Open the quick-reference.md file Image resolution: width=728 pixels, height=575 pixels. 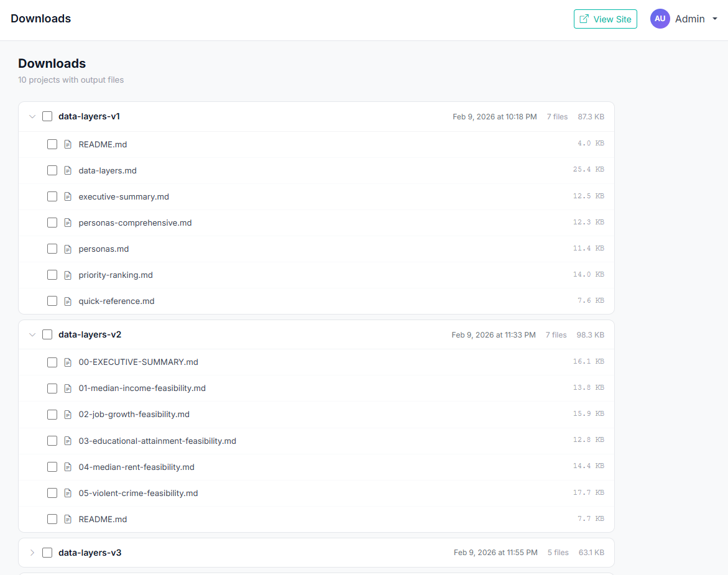tap(116, 300)
